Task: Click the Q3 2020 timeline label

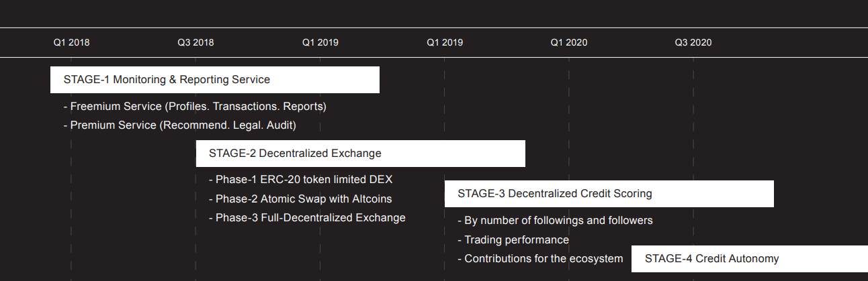Action: 693,42
